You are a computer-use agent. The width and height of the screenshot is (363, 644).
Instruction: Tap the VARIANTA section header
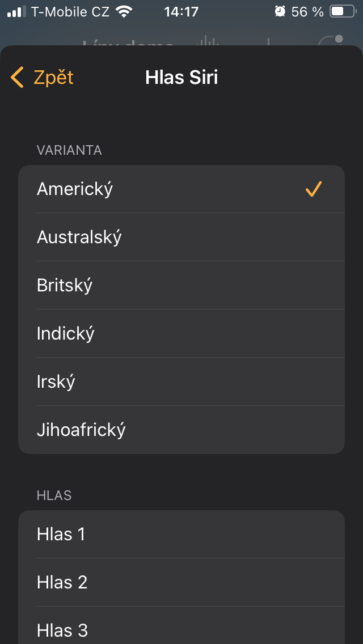click(69, 150)
